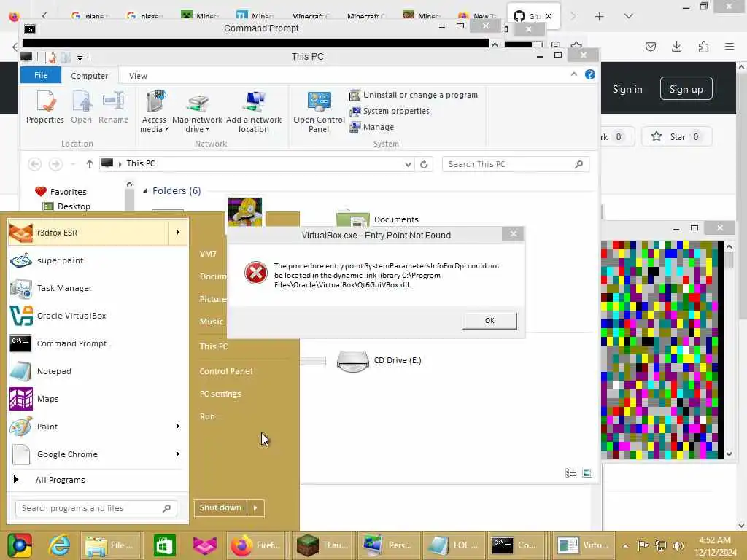Viewport: 747px width, 560px height.
Task: Click Add a network location
Action: point(253,112)
